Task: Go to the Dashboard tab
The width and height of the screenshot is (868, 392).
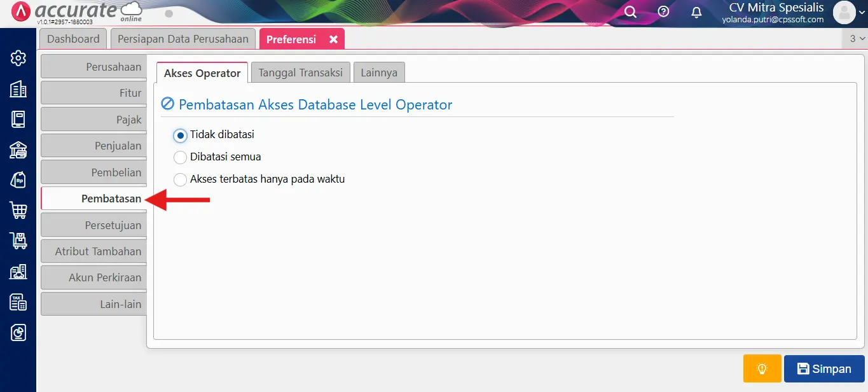Action: (73, 39)
